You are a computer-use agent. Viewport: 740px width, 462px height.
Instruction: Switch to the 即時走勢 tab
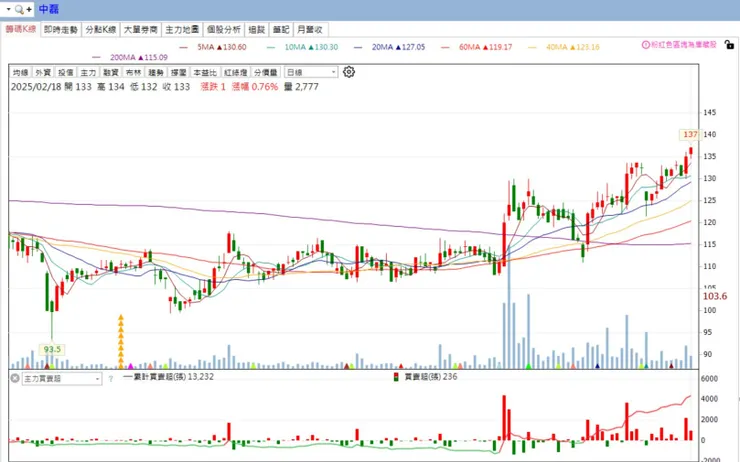61,30
